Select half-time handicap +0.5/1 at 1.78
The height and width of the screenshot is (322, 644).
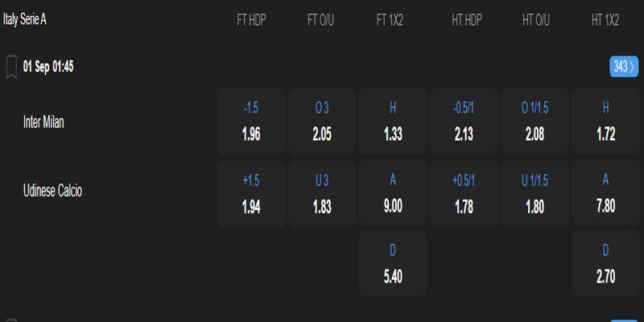(464, 194)
